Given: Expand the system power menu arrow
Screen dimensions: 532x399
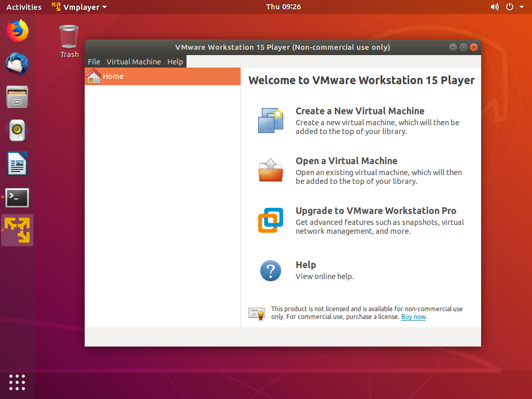Looking at the screenshot, I should point(522,7).
